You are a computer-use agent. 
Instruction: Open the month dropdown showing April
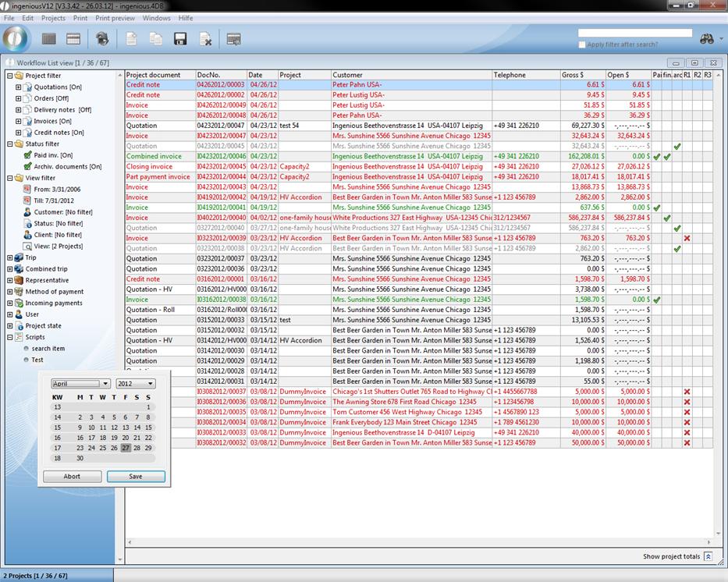click(x=80, y=384)
